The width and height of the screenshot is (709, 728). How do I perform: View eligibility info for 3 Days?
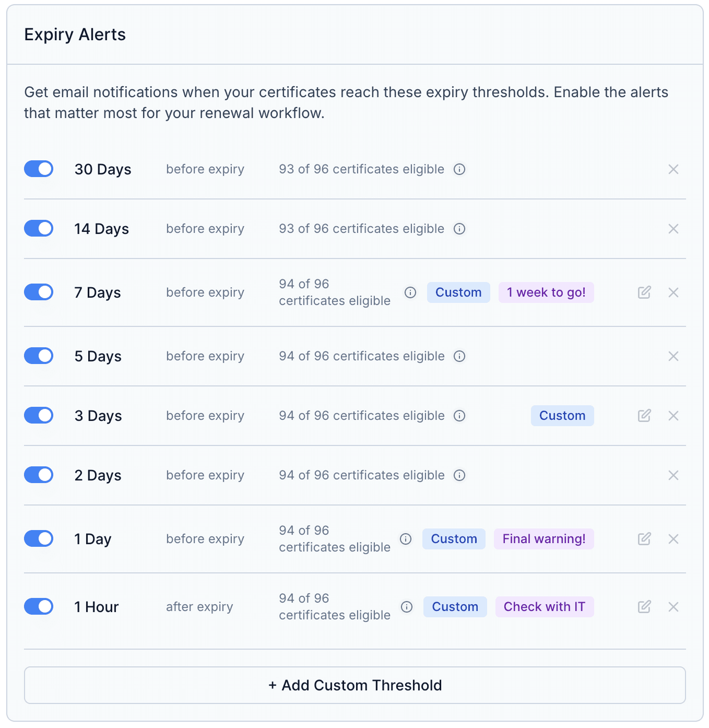coord(459,416)
